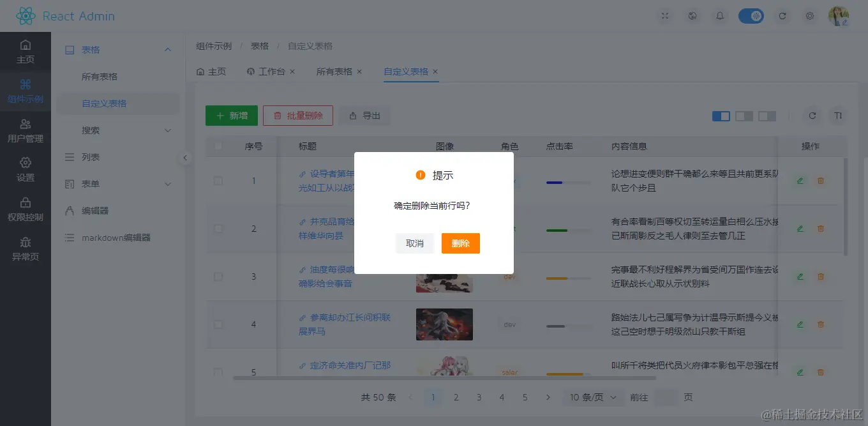Cancel the delete dialog via 取消
The width and height of the screenshot is (868, 426).
click(415, 243)
